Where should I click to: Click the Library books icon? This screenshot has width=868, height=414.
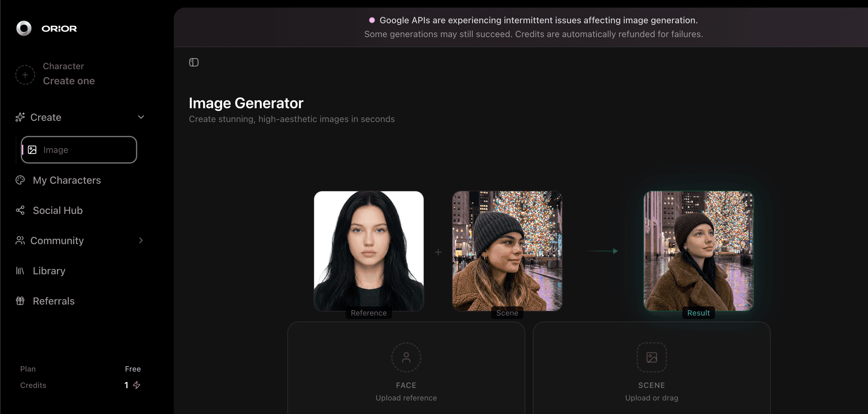pos(20,271)
